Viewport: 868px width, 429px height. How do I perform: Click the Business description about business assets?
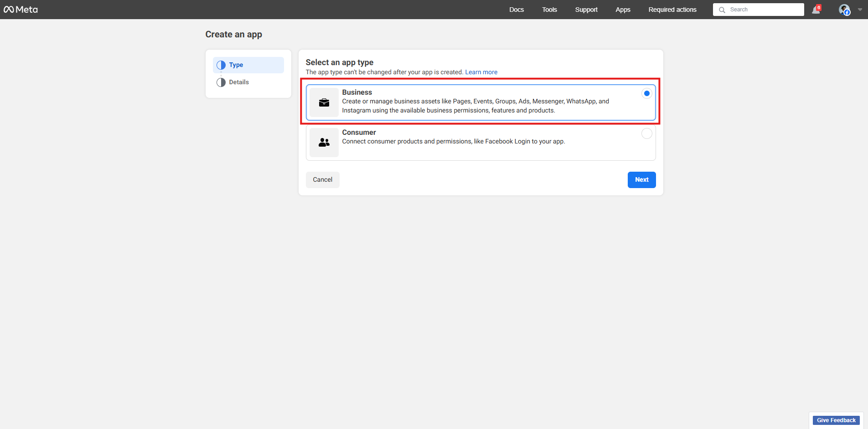475,106
